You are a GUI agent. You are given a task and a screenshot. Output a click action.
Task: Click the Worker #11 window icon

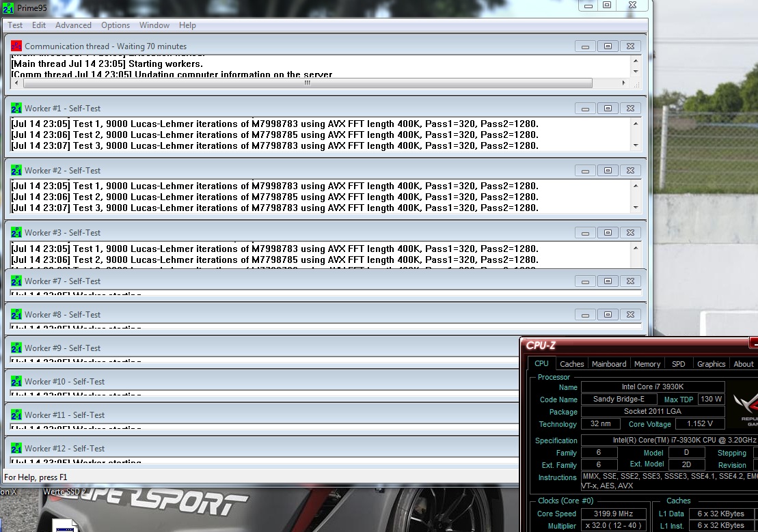tap(16, 415)
